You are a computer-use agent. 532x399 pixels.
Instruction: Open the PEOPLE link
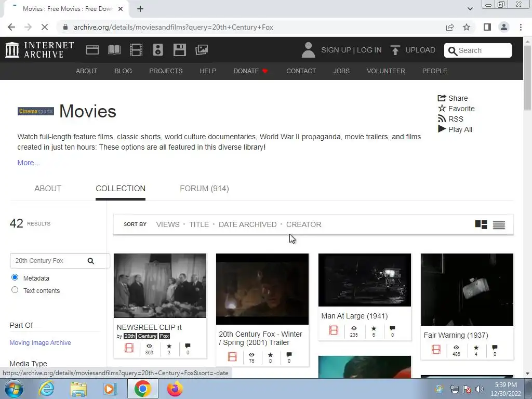coord(435,71)
